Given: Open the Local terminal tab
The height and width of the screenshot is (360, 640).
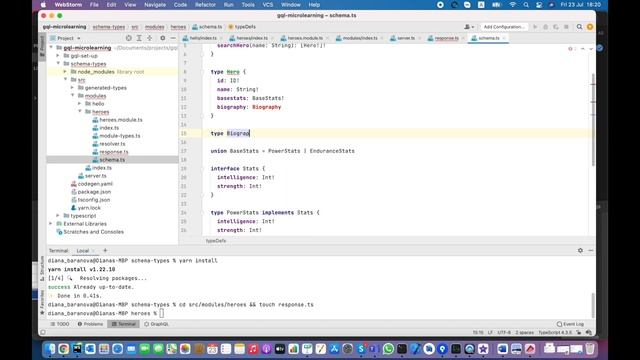Looking at the screenshot, I should tap(82, 251).
